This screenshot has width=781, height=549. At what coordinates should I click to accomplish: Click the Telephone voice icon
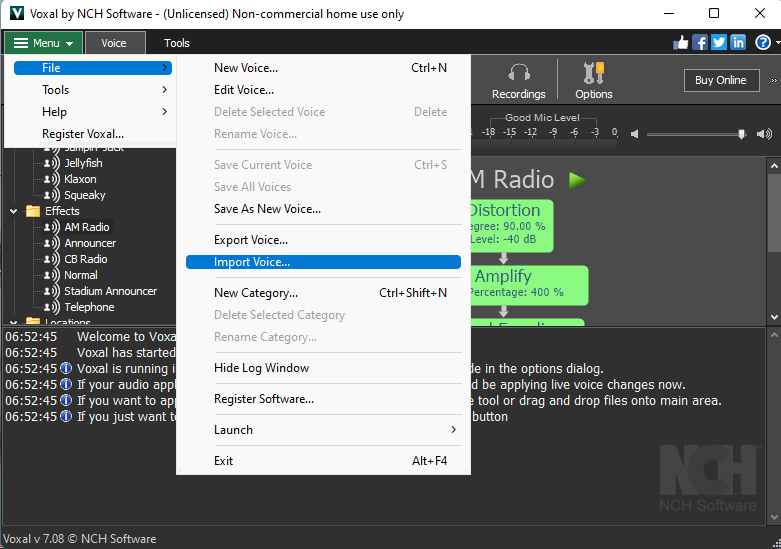[x=51, y=307]
